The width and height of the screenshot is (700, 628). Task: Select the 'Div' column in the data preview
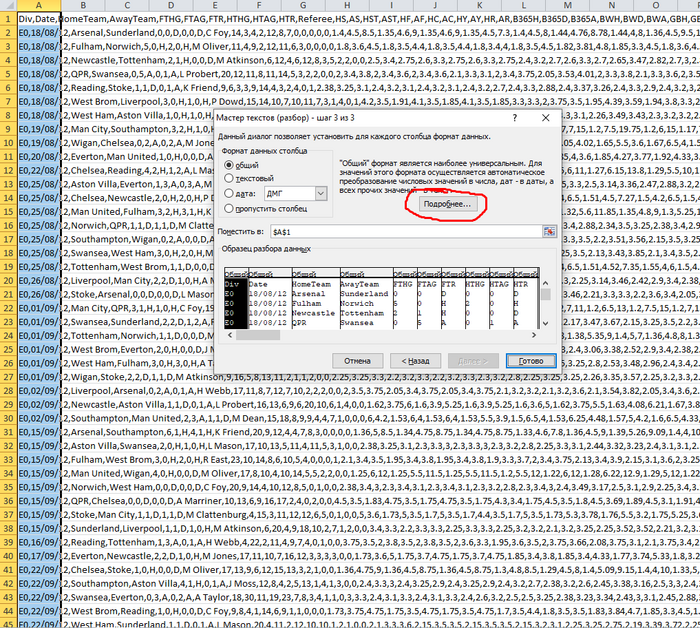pos(235,299)
